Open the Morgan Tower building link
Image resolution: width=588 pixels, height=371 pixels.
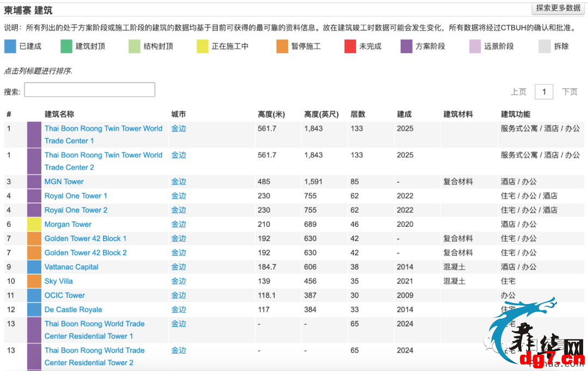coord(68,225)
